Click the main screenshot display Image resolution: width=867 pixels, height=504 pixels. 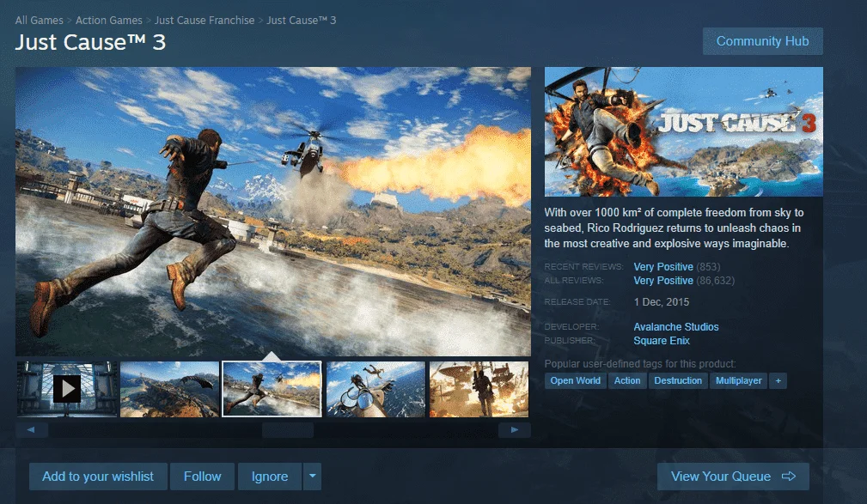[x=273, y=211]
